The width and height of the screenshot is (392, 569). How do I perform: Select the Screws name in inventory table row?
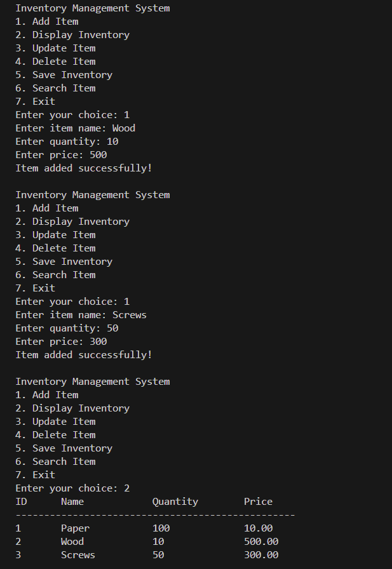[78, 555]
